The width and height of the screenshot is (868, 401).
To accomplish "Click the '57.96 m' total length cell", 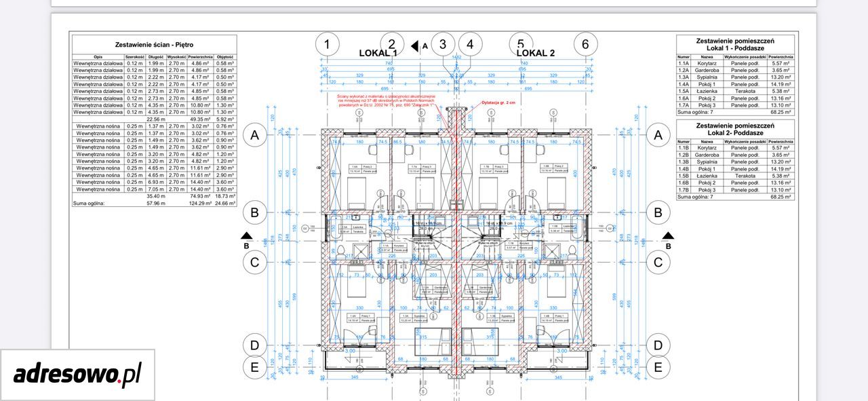I will point(157,203).
